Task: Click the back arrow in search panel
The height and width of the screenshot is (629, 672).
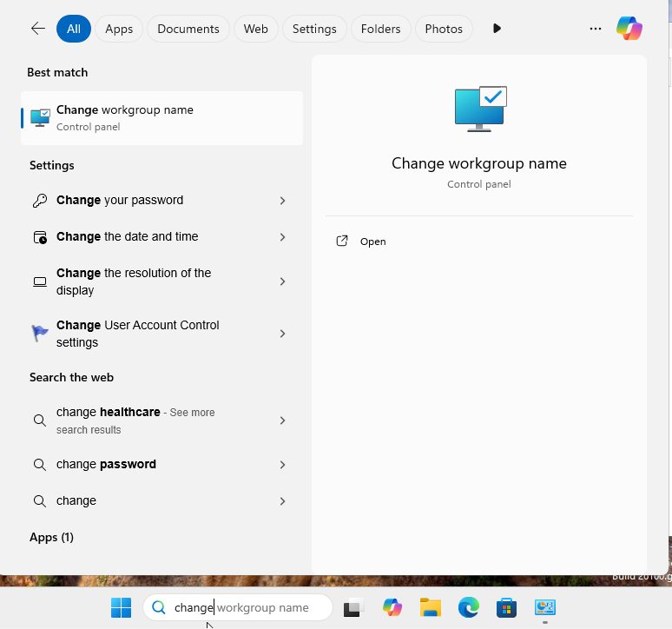Action: pyautogui.click(x=37, y=29)
